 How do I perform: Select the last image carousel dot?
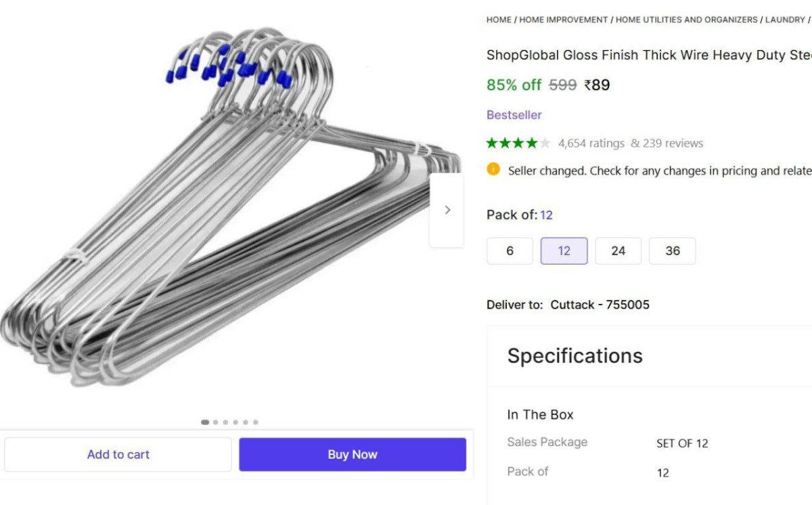pyautogui.click(x=256, y=422)
